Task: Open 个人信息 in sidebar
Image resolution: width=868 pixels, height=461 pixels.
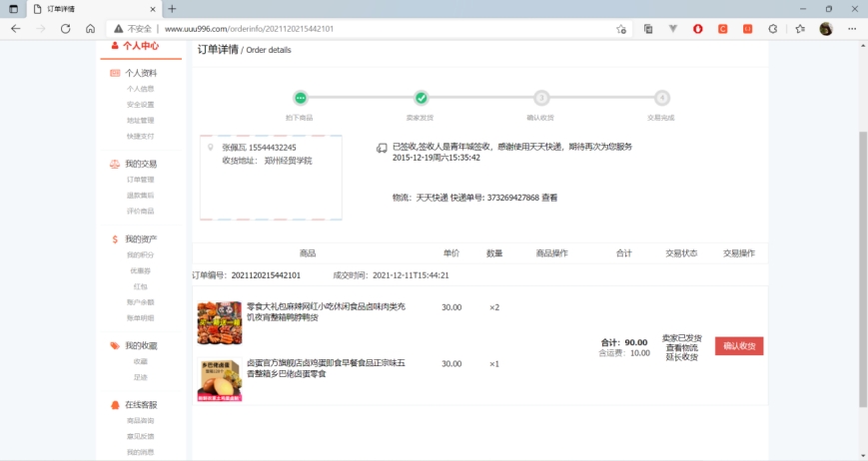Action: click(140, 89)
